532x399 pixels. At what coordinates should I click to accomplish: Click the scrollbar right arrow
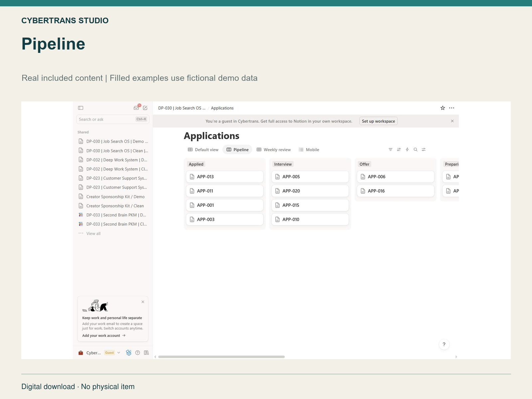[456, 357]
